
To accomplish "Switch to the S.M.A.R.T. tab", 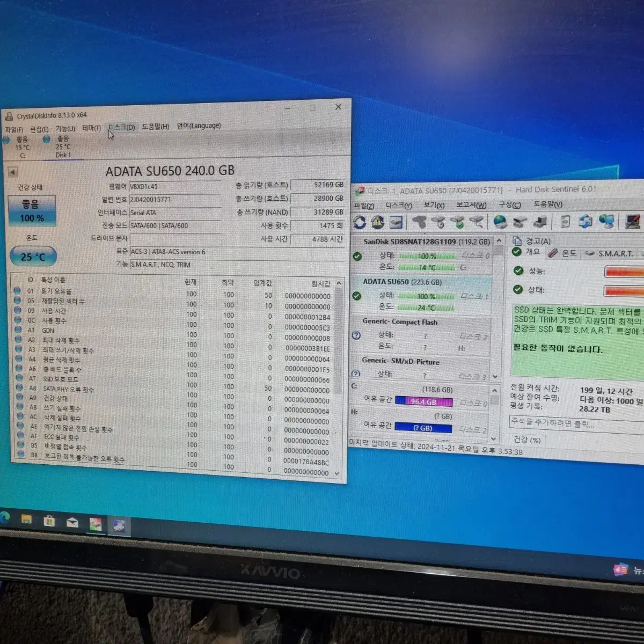I will pyautogui.click(x=609, y=253).
